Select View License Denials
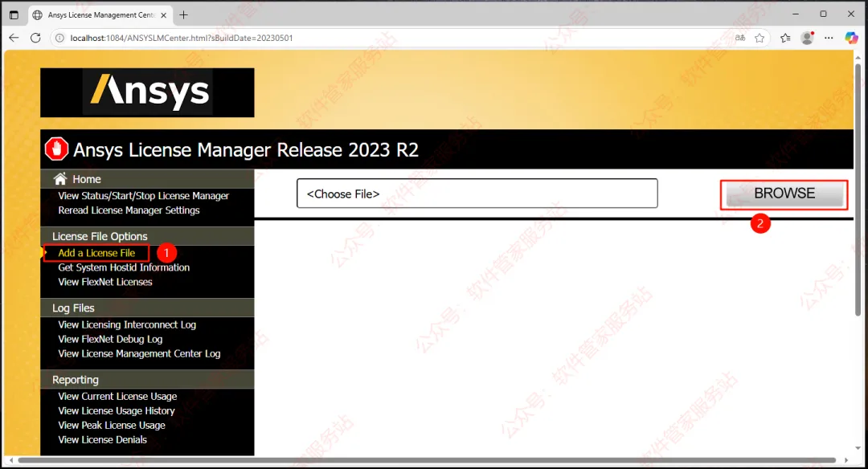This screenshot has width=868, height=469. (x=102, y=439)
